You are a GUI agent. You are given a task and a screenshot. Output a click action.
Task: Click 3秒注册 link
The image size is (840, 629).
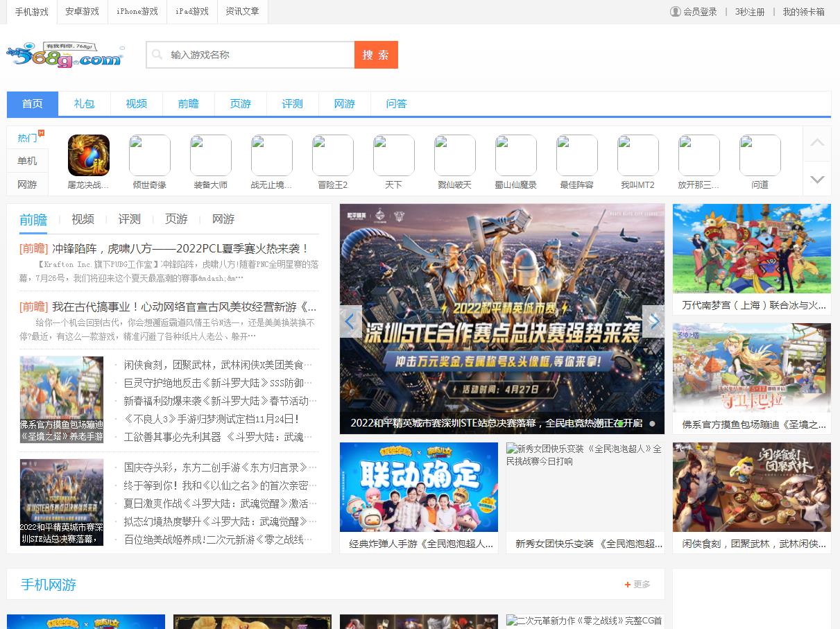[x=750, y=12]
